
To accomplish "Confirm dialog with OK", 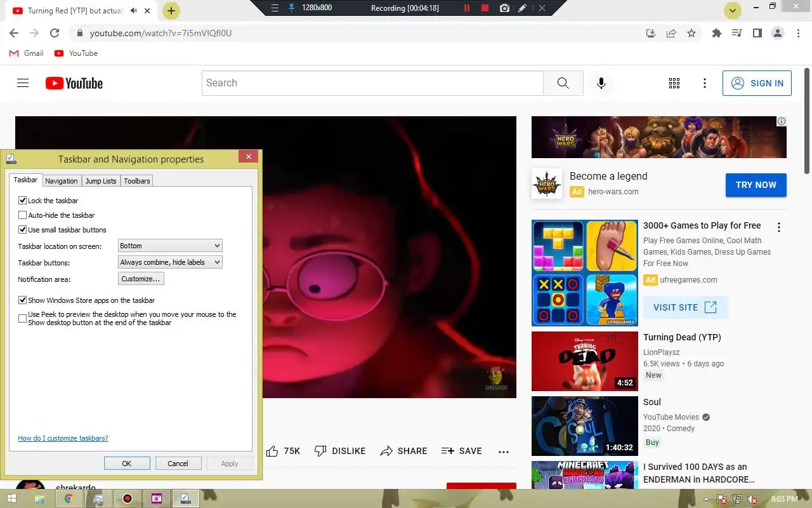I will pyautogui.click(x=127, y=464).
